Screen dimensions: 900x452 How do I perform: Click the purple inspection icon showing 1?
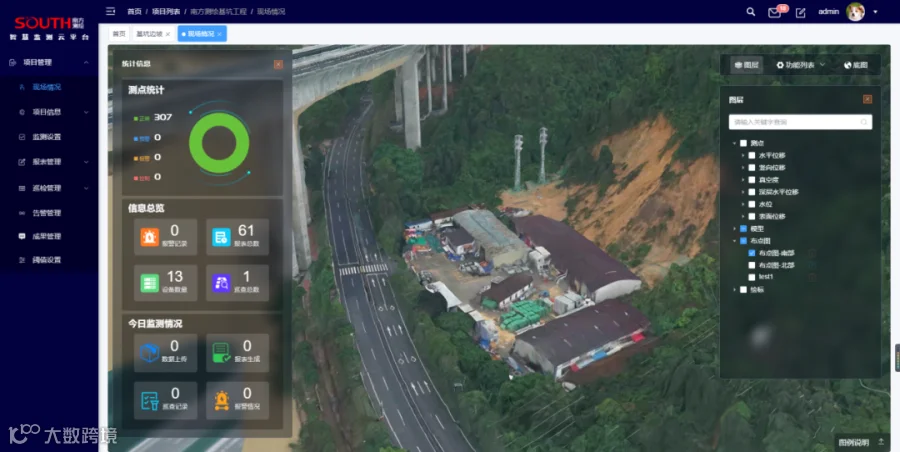pos(221,283)
